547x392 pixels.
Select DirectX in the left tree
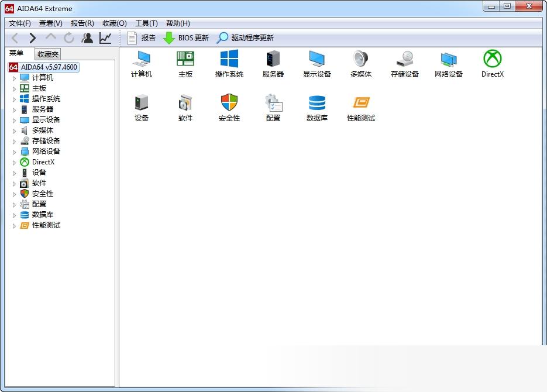tap(43, 162)
